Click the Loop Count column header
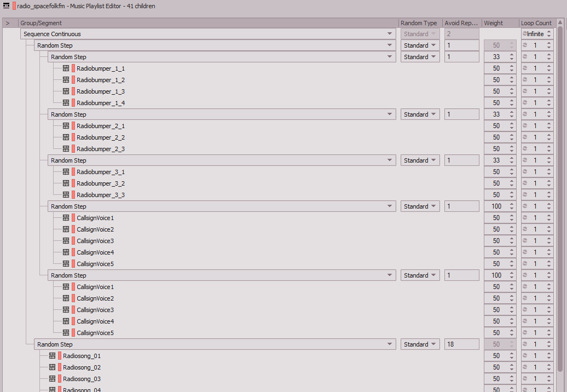The width and height of the screenshot is (567, 392). (536, 23)
